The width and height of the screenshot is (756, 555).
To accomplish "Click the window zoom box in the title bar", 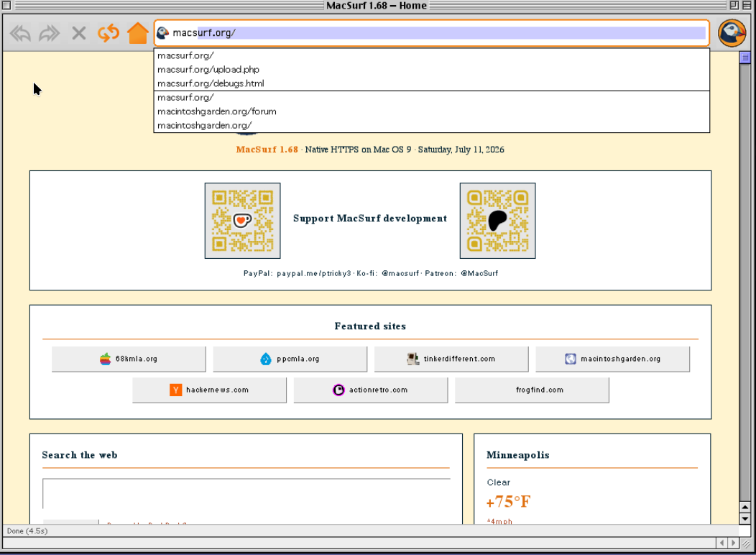I will [x=734, y=5].
